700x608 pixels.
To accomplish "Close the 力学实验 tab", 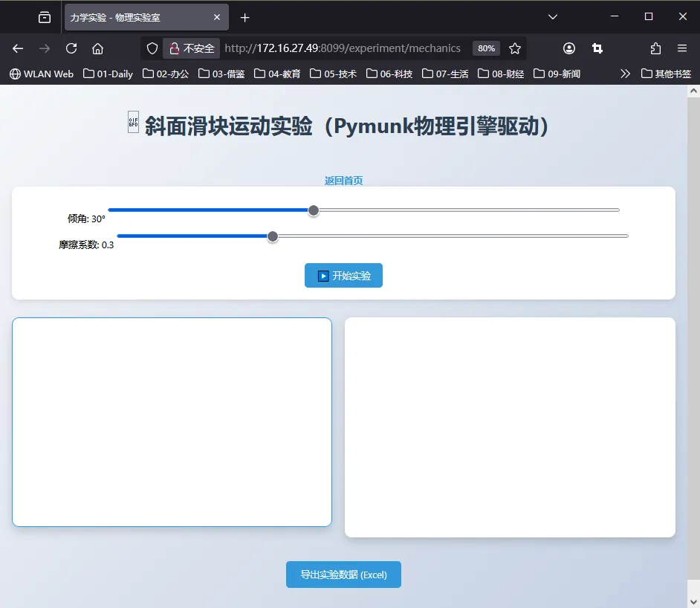I will point(217,17).
